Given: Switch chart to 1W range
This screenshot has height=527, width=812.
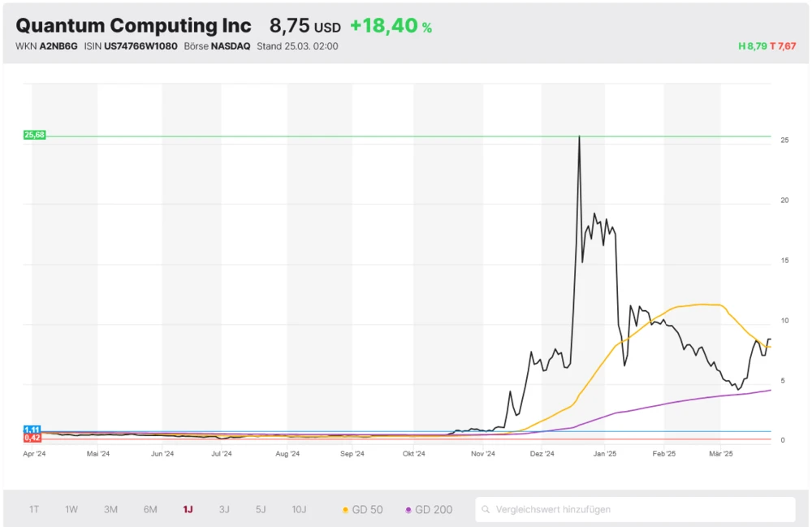Looking at the screenshot, I should (71, 510).
